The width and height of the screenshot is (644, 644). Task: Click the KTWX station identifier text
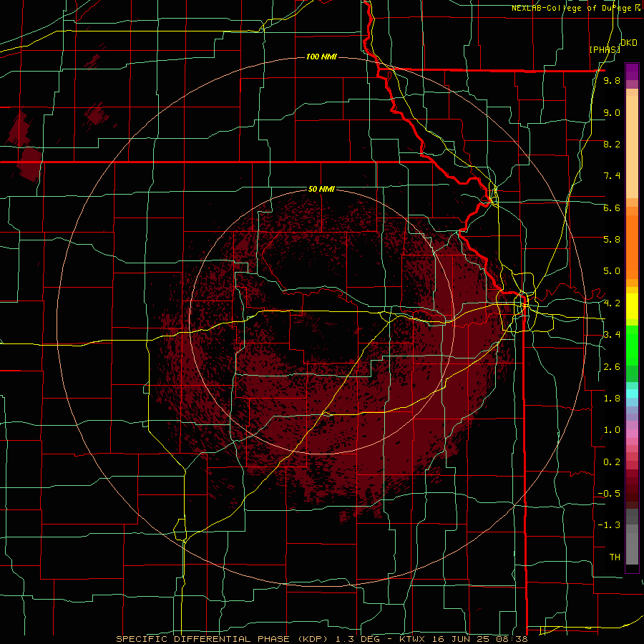click(x=412, y=639)
